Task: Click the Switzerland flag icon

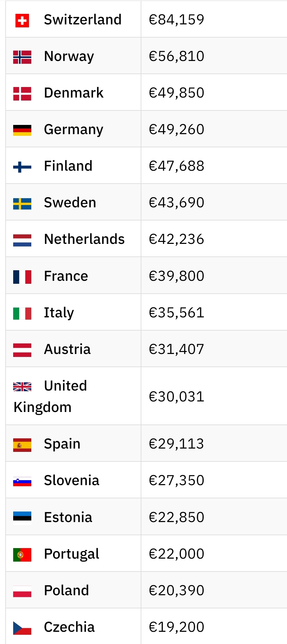Action: (22, 20)
